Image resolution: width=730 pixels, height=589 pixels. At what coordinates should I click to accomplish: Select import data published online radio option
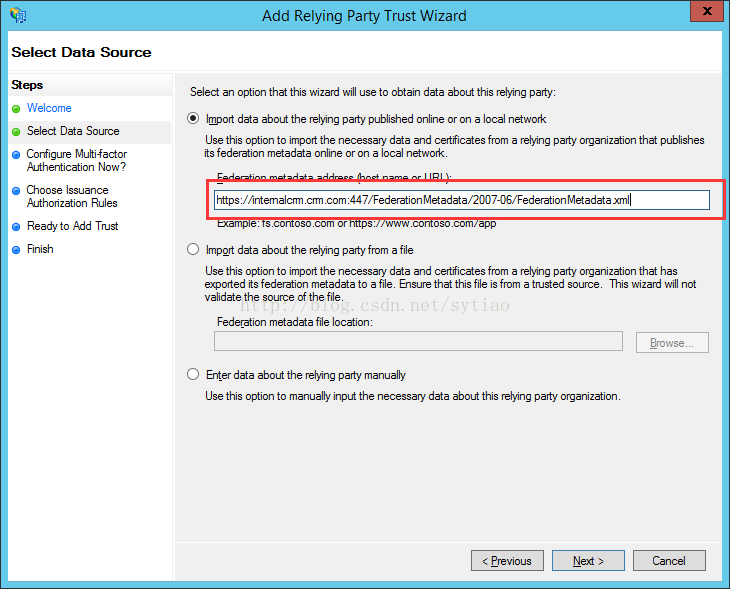tap(193, 118)
